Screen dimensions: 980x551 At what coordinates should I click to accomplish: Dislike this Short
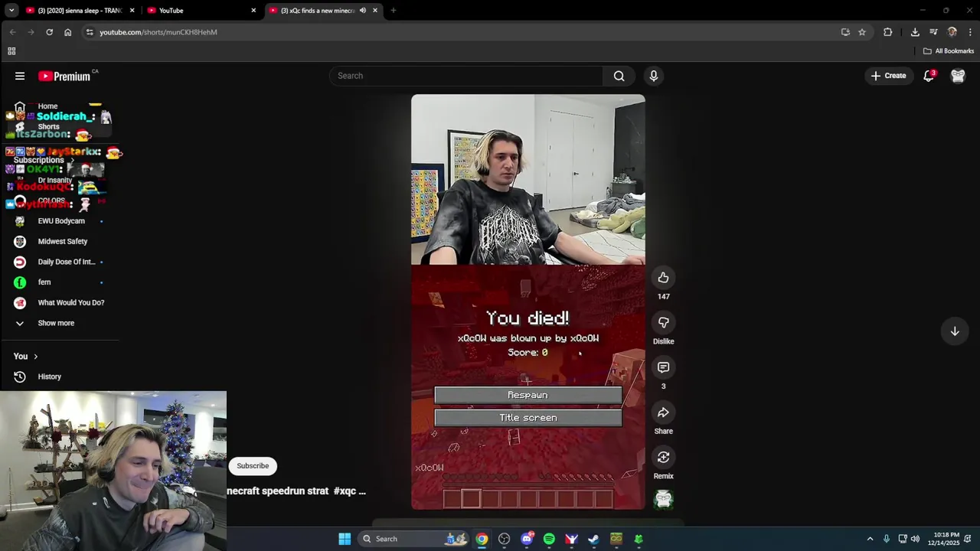(663, 322)
